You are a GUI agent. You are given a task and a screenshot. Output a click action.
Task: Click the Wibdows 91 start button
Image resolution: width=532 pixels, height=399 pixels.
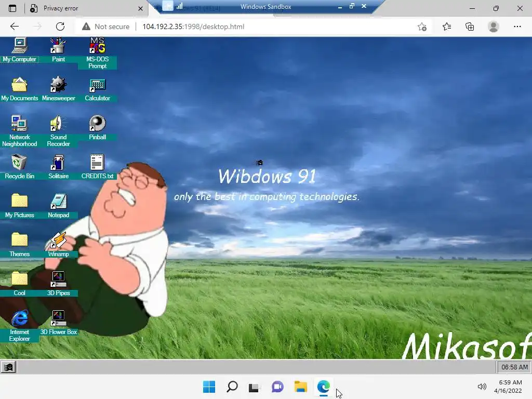(x=8, y=367)
